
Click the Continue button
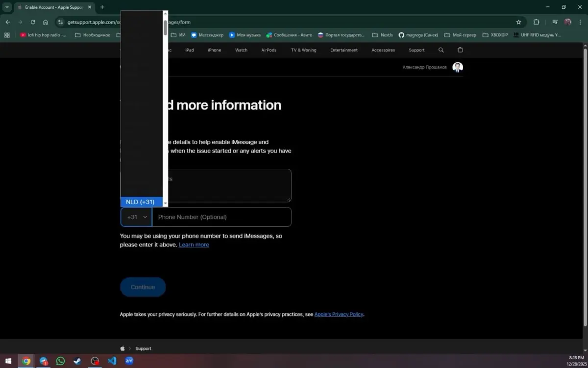pos(143,287)
